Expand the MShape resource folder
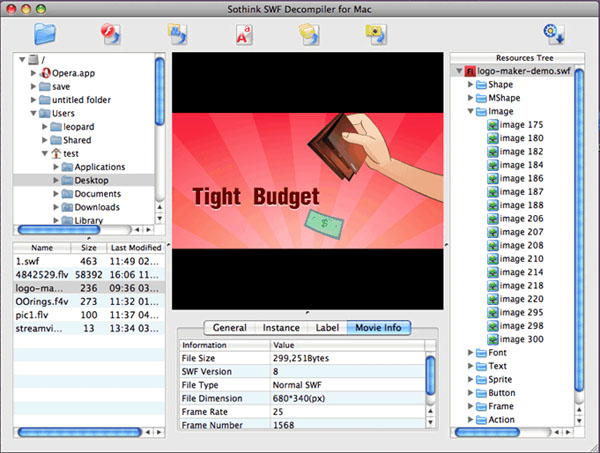Screen dimensions: 600x453 (470, 98)
